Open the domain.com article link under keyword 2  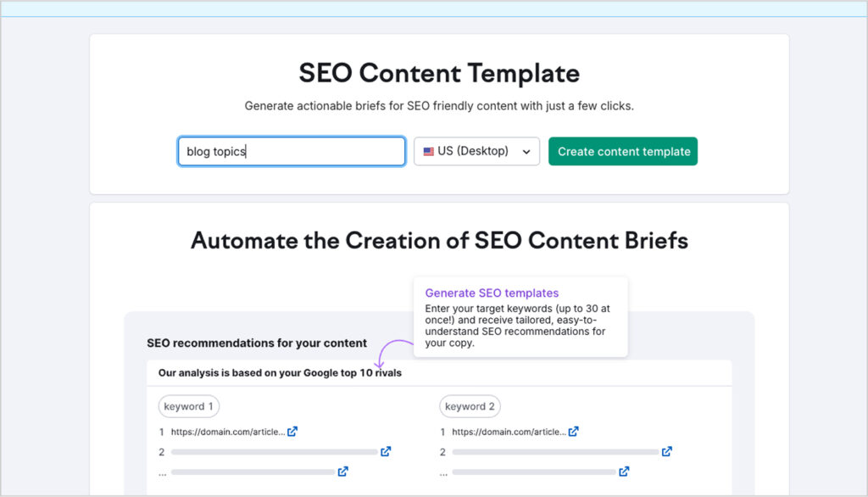pos(508,432)
